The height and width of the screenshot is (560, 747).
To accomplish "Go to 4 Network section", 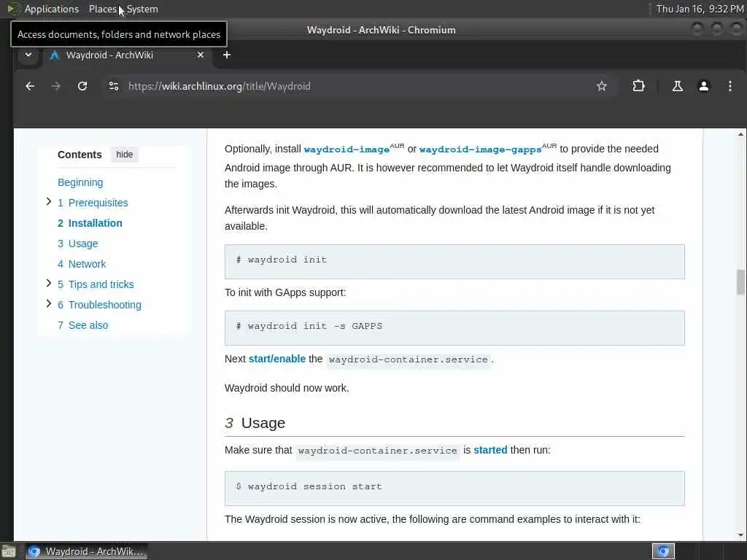I will pyautogui.click(x=82, y=264).
